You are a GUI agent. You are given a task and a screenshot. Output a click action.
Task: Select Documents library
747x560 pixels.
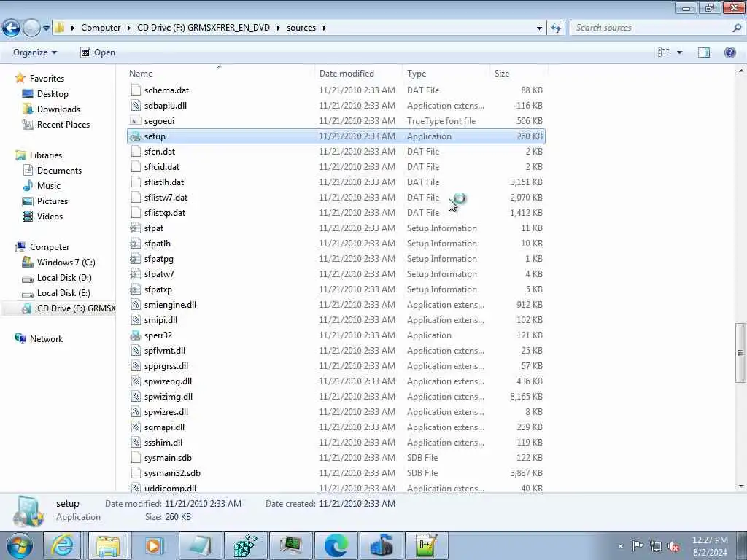coord(59,171)
